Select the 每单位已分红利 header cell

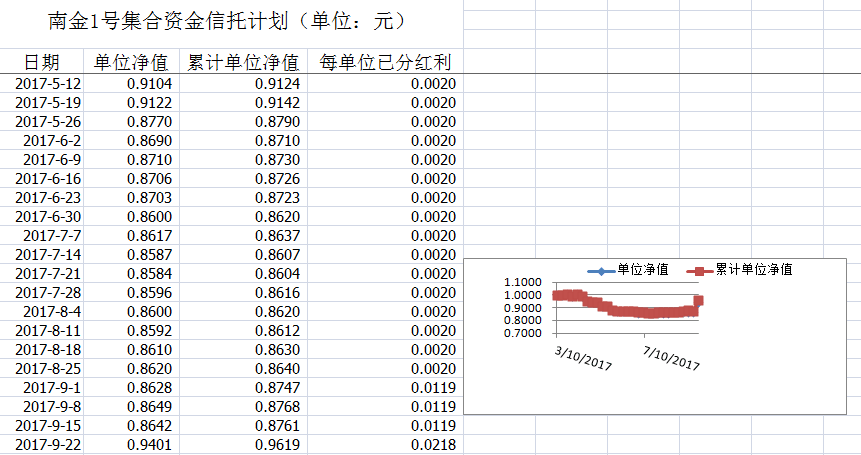click(385, 62)
